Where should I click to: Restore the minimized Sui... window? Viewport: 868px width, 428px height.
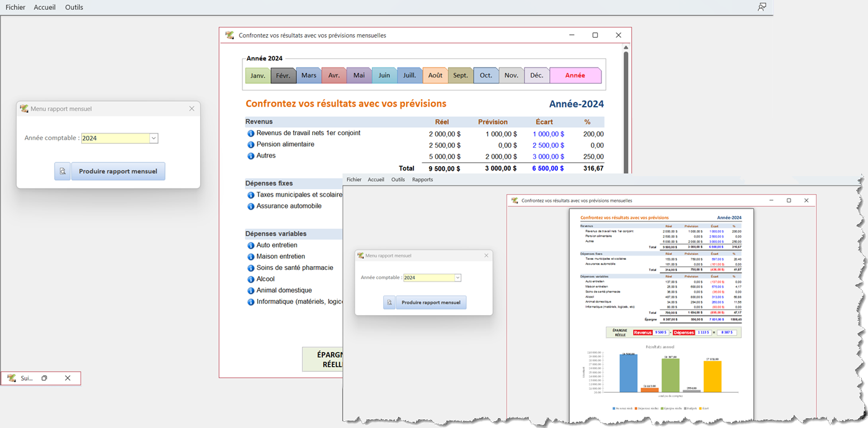(44, 378)
